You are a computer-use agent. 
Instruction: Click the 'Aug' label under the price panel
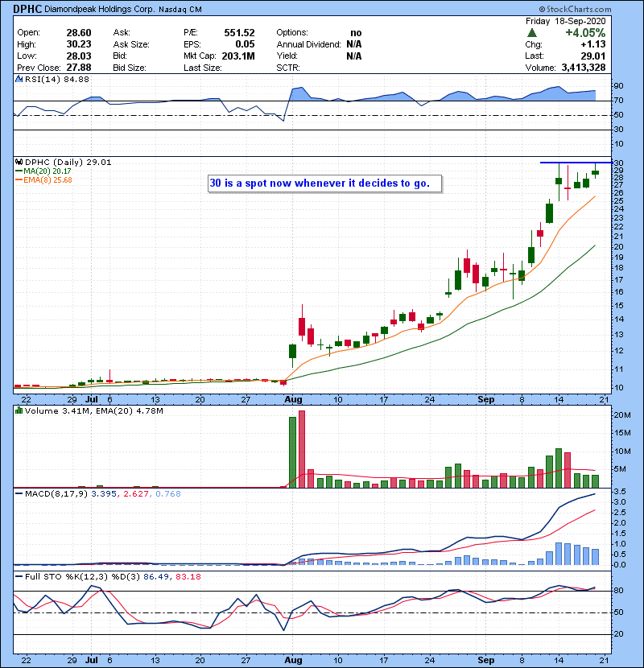(293, 400)
